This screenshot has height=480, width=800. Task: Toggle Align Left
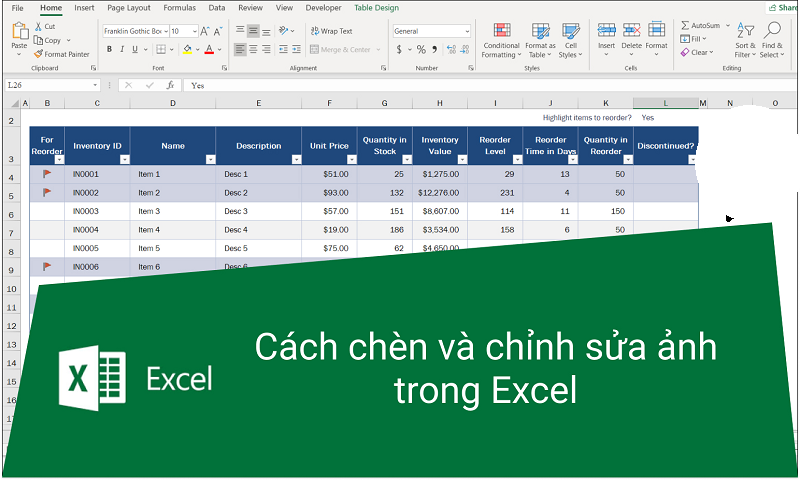coord(240,49)
